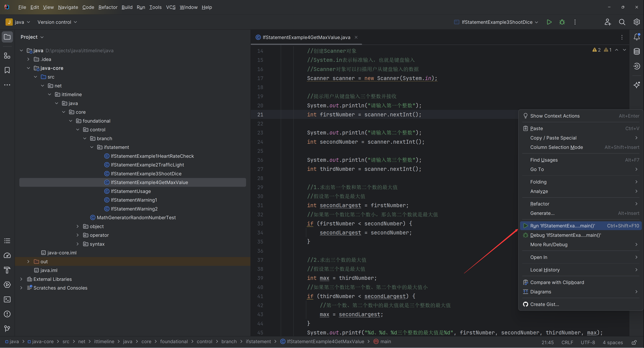Open the TODO list tool window
Image resolution: width=644 pixels, height=348 pixels.
(x=7, y=241)
